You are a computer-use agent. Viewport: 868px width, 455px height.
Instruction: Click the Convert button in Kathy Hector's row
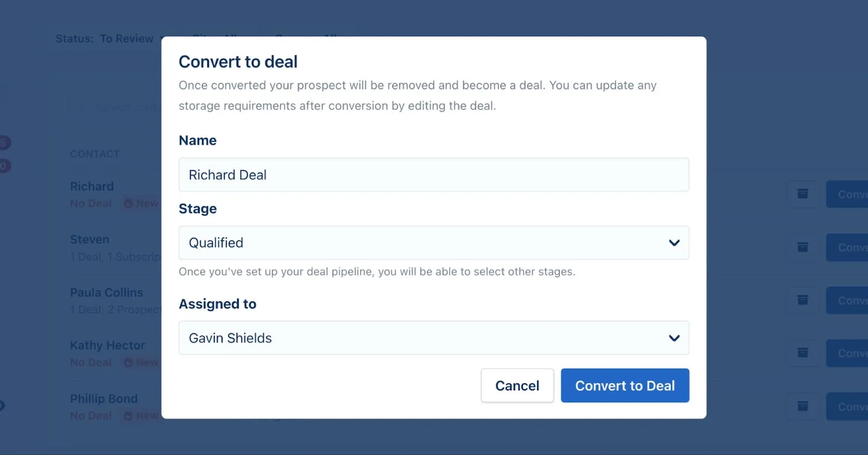click(847, 353)
